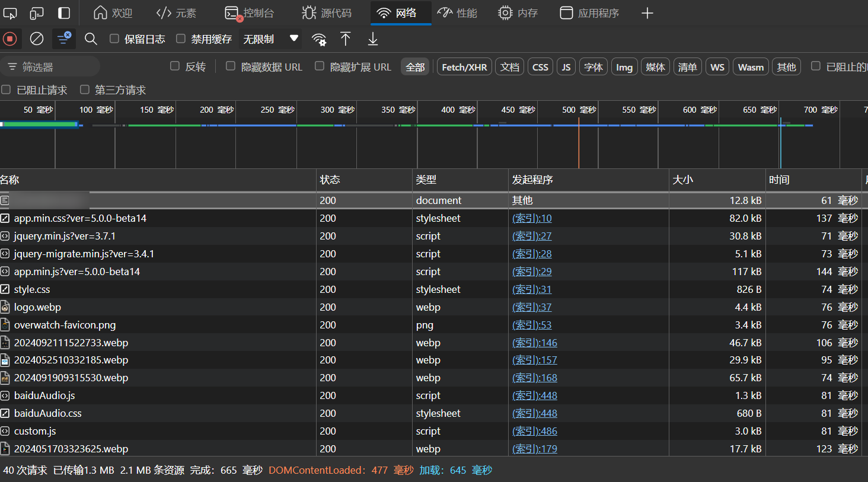Open the 无限制 throttling dropdown

point(271,39)
